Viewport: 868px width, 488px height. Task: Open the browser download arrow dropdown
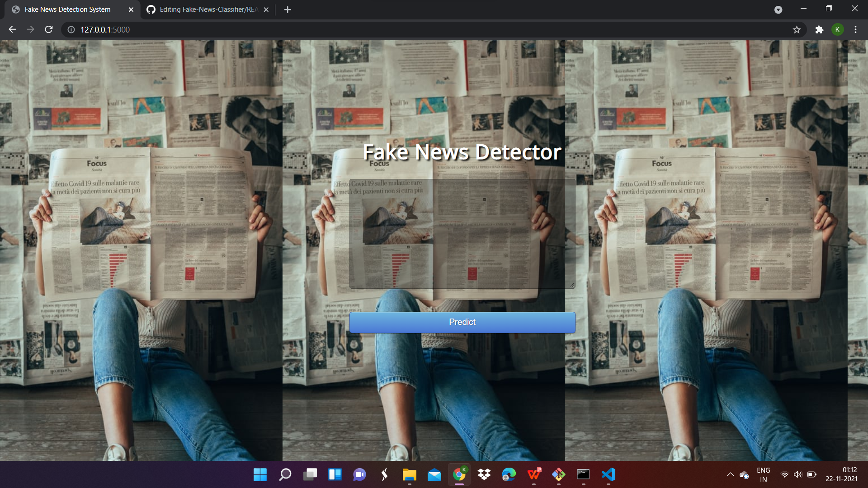(x=778, y=9)
